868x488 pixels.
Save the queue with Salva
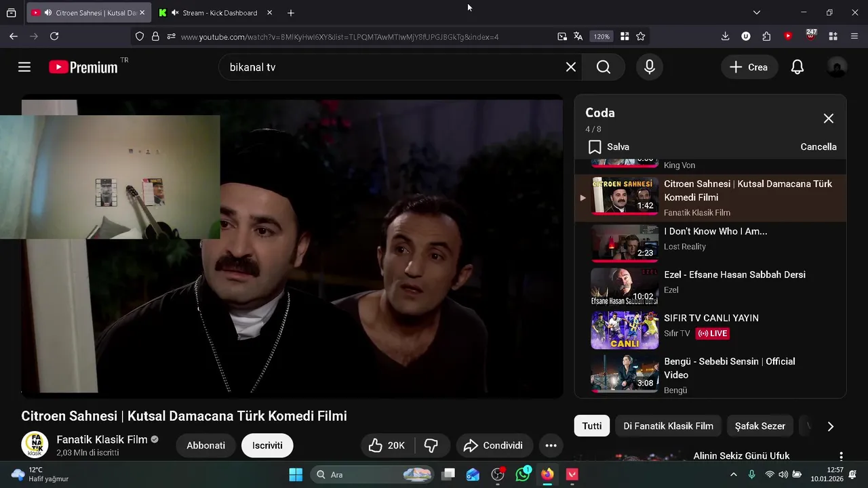(x=609, y=146)
